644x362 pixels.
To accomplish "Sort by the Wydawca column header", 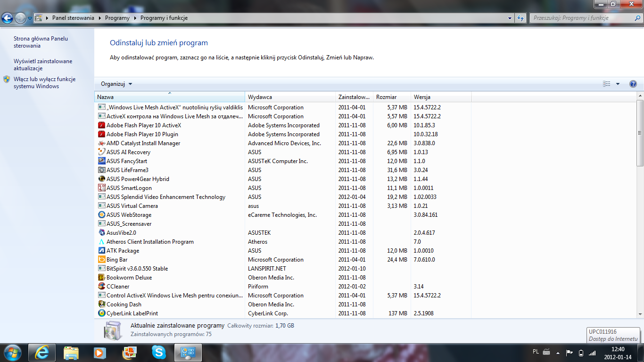I will [290, 97].
